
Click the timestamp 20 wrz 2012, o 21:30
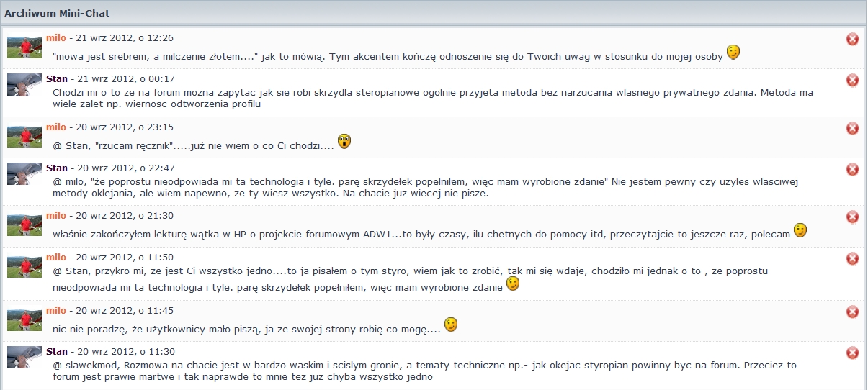125,215
